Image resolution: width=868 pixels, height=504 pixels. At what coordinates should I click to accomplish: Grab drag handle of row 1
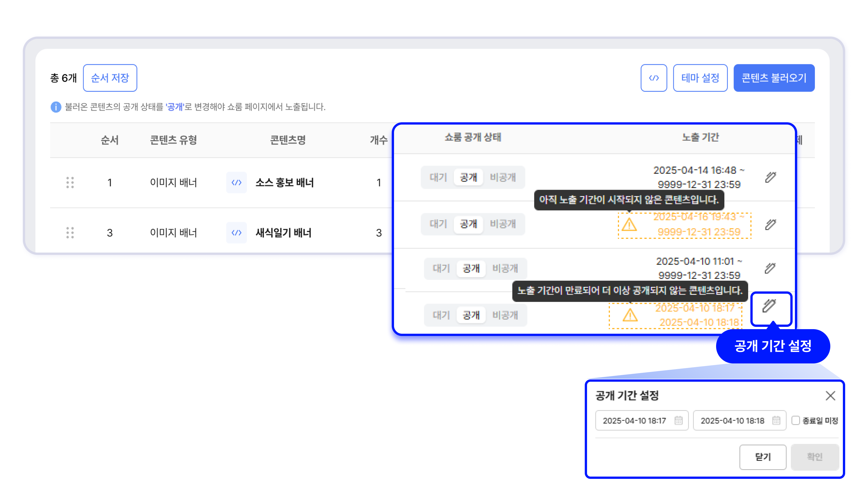click(70, 182)
